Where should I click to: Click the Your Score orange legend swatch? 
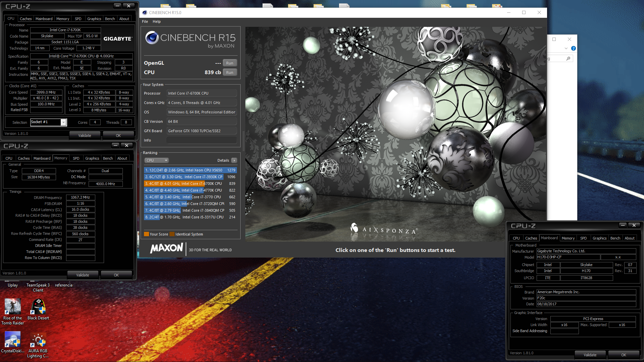pyautogui.click(x=146, y=234)
